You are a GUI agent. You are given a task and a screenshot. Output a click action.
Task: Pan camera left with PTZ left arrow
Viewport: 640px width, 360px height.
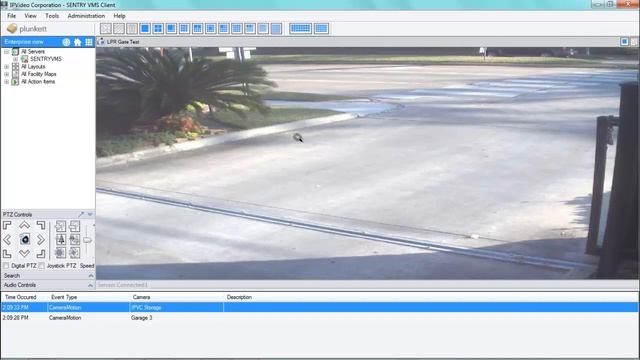pos(7,240)
